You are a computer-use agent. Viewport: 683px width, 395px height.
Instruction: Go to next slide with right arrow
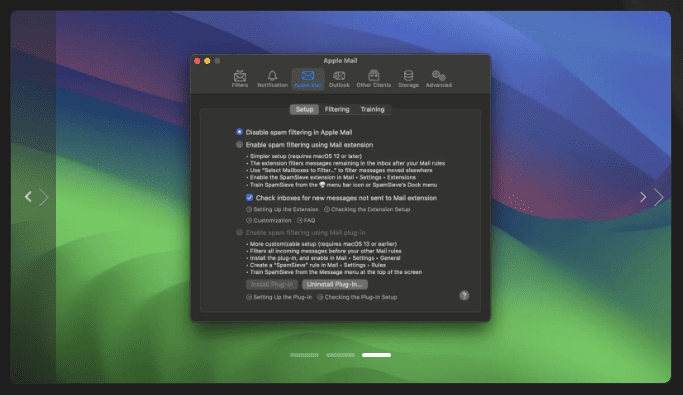coord(643,197)
